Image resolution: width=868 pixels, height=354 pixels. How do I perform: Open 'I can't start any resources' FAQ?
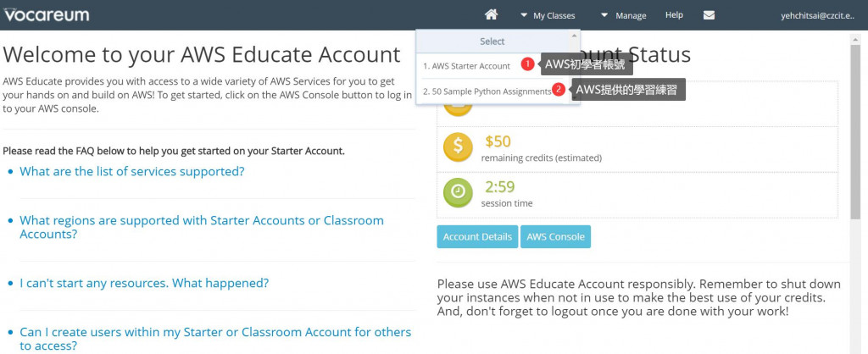[x=144, y=283]
